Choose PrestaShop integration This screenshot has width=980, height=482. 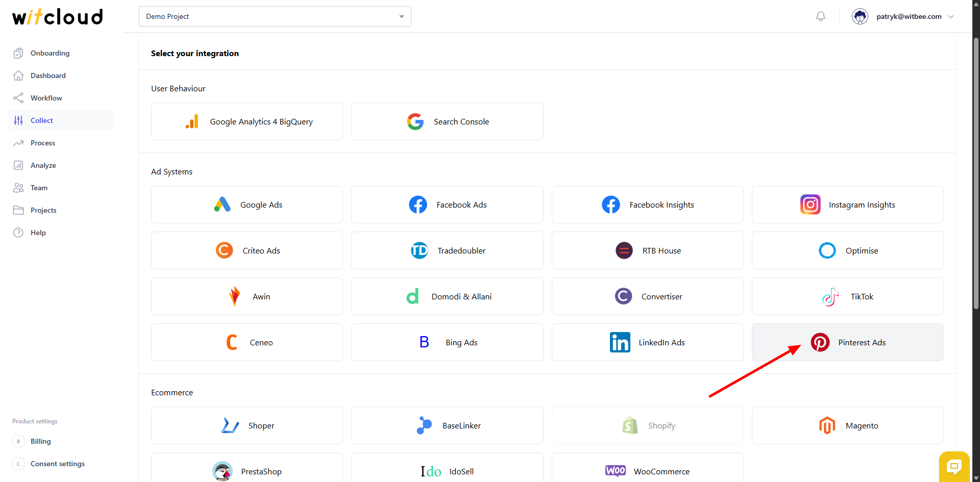point(247,467)
